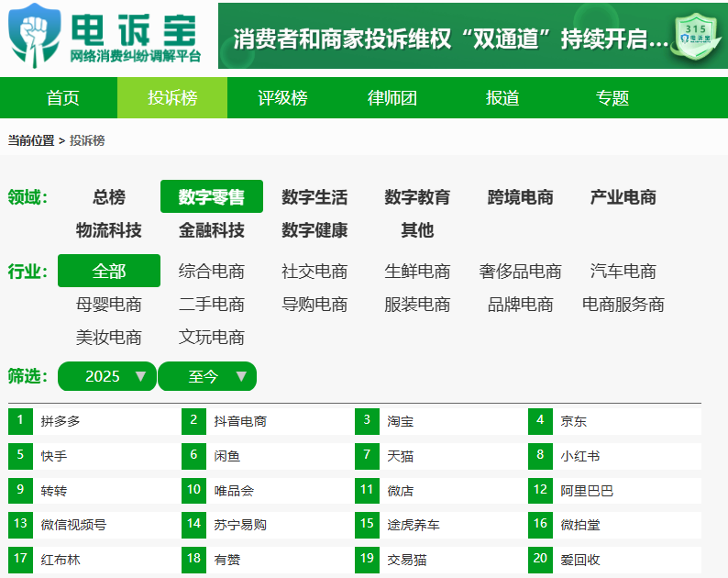
Task: Open rank 6 闲鱼 entry
Action: [x=266, y=456]
